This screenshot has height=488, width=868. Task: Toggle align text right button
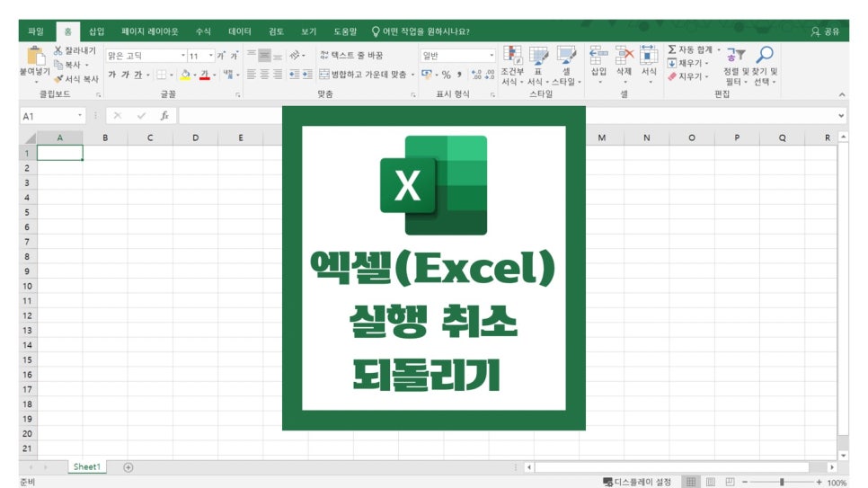[278, 75]
